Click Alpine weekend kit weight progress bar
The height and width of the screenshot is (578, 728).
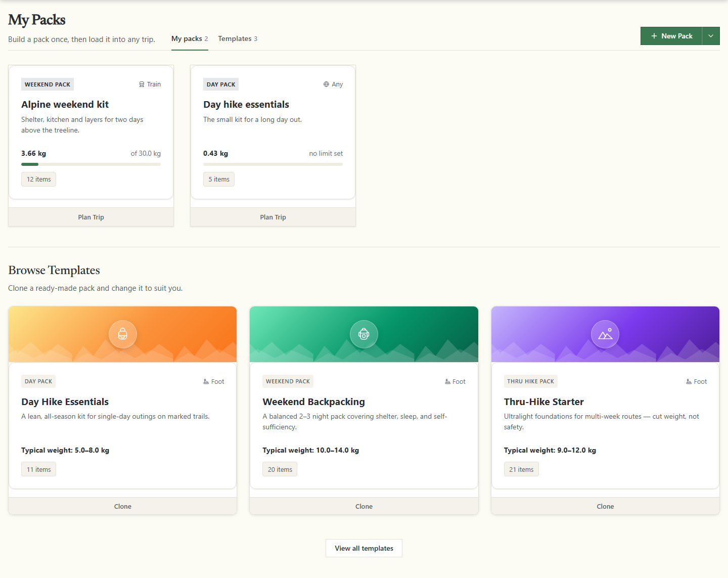[x=91, y=164]
